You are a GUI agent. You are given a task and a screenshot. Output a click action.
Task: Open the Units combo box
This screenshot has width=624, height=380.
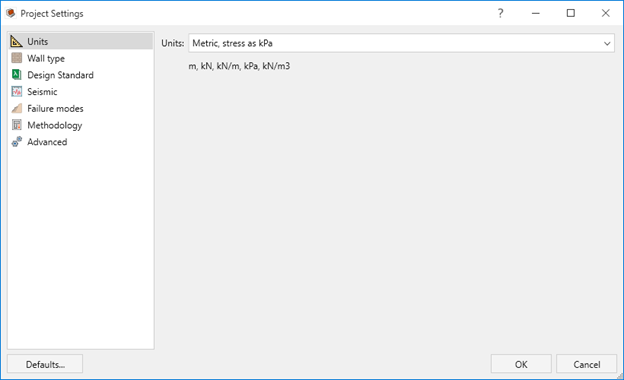(401, 43)
